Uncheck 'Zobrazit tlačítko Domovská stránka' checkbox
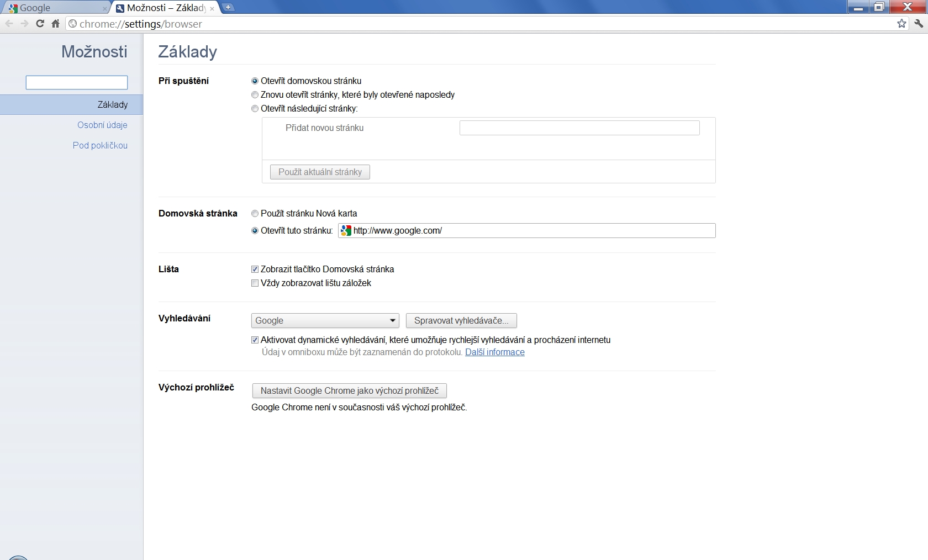Image resolution: width=928 pixels, height=560 pixels. click(x=255, y=270)
